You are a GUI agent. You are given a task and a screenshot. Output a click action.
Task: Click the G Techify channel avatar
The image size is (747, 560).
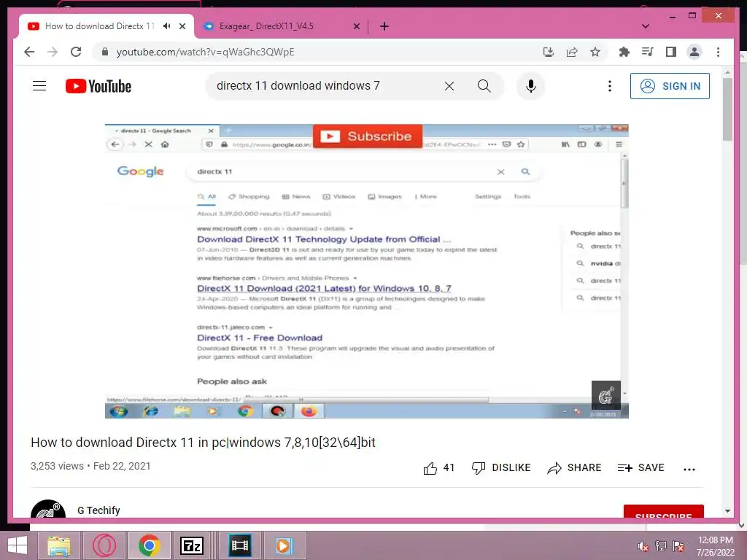pos(48,509)
